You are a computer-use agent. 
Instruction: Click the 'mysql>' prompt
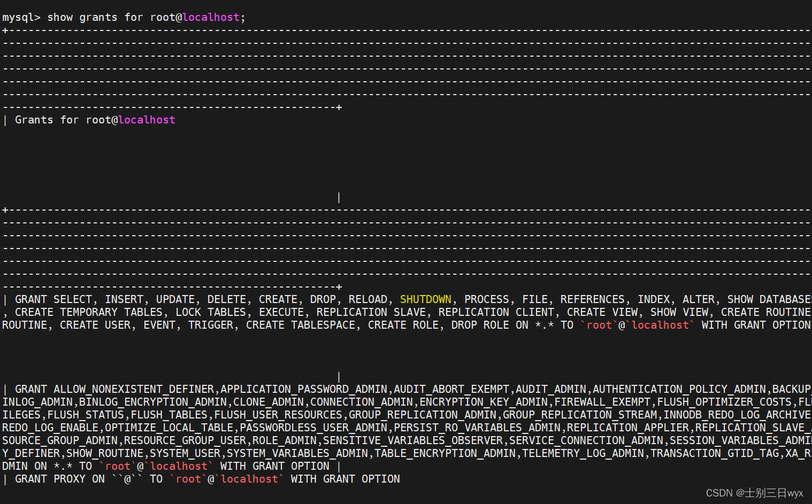click(21, 18)
